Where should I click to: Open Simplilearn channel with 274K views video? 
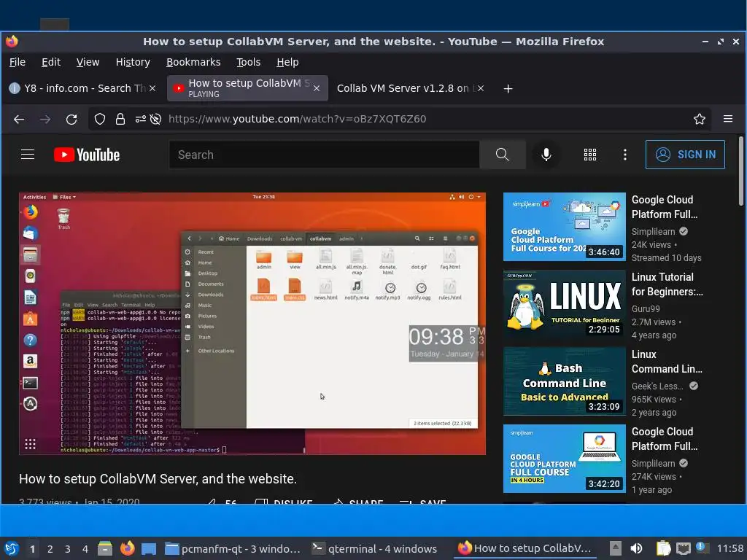653,463
